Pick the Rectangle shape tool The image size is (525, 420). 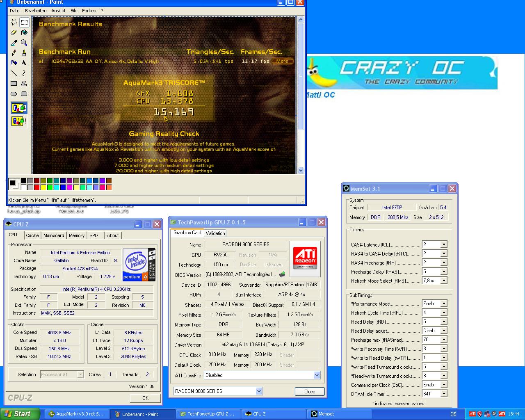[14, 84]
